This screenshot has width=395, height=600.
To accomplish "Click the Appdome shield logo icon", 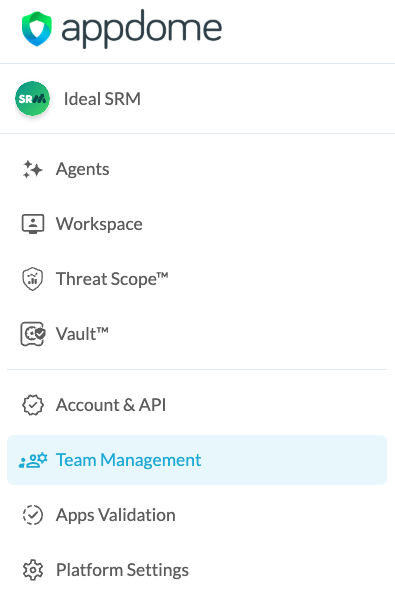I will point(36,29).
